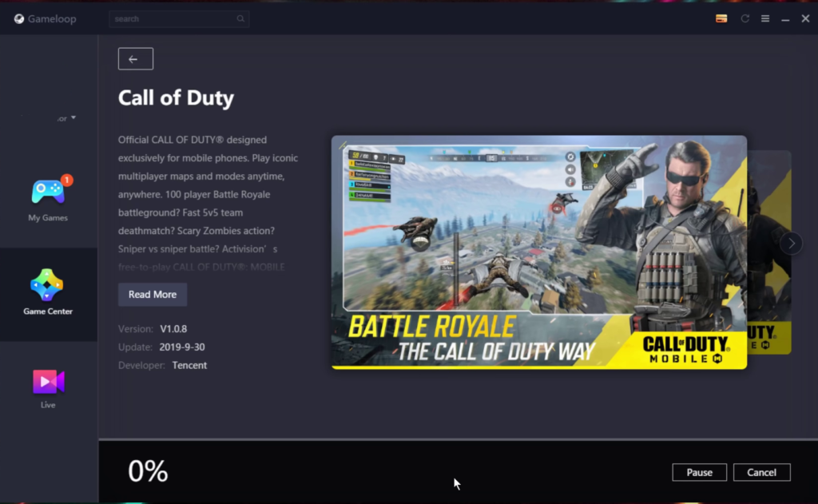Click the Call of Duty title
Screen dimensions: 818x504
click(x=176, y=97)
